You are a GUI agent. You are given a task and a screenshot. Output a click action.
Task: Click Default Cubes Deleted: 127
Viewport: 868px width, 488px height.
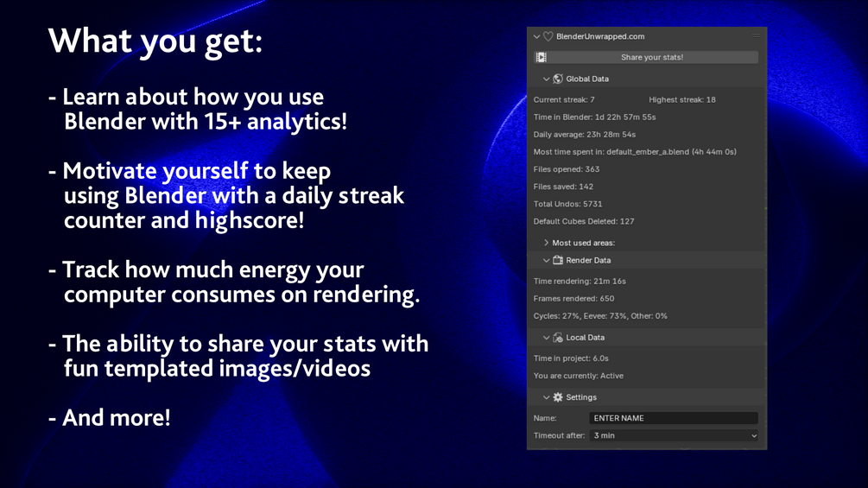pyautogui.click(x=584, y=221)
